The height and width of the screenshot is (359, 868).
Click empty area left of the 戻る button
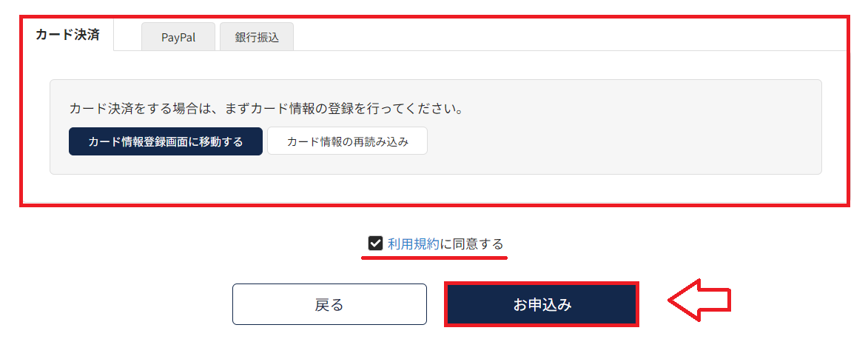point(118,304)
